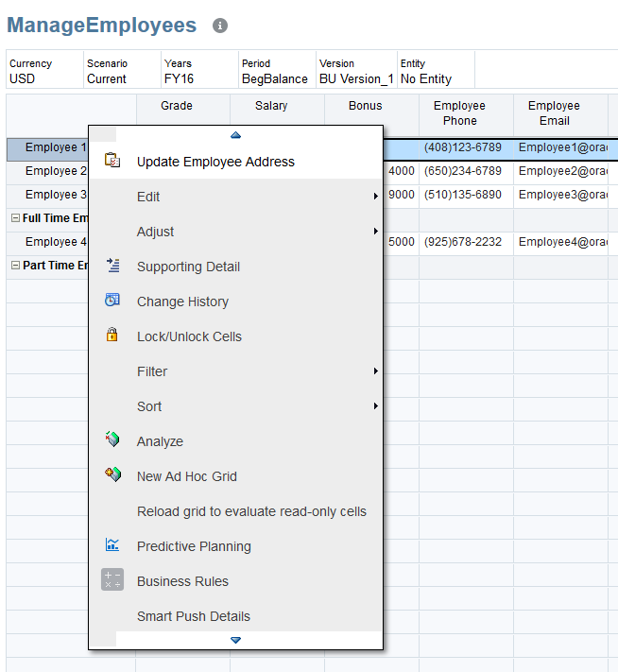The image size is (618, 672).
Task: Click phone cell (408)123-6789
Action: click(466, 149)
